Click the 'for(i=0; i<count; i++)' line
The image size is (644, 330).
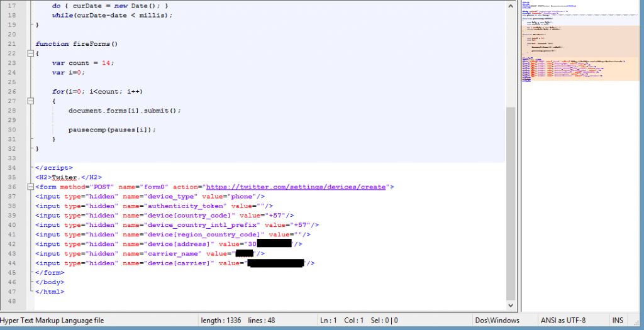click(97, 92)
